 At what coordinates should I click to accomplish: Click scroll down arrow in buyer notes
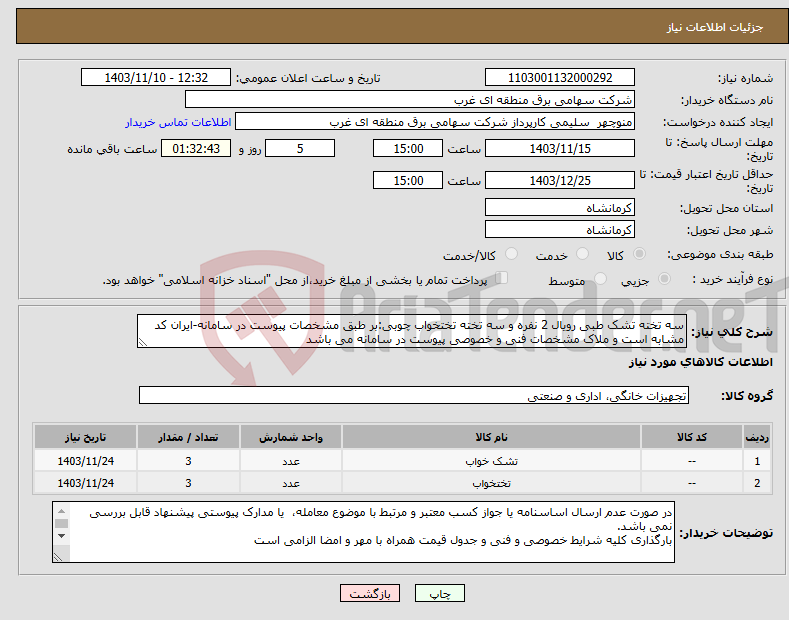(x=61, y=535)
